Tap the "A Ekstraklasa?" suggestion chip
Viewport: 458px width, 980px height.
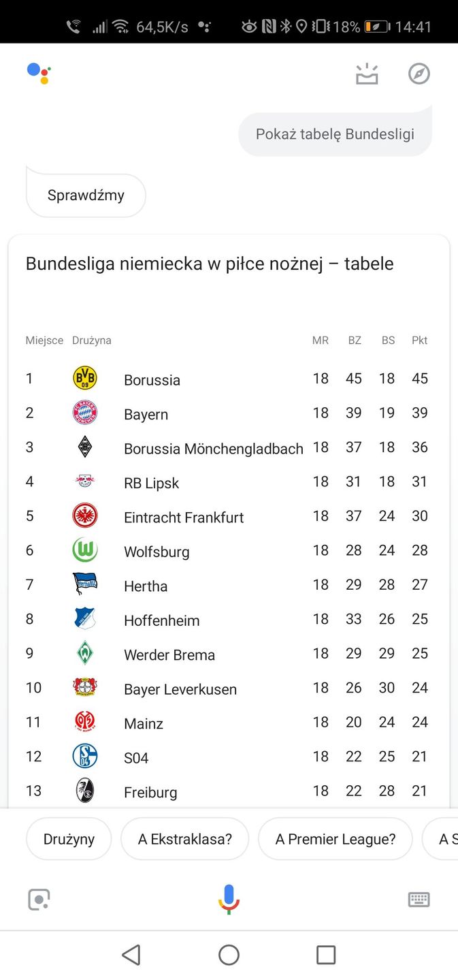pyautogui.click(x=185, y=839)
